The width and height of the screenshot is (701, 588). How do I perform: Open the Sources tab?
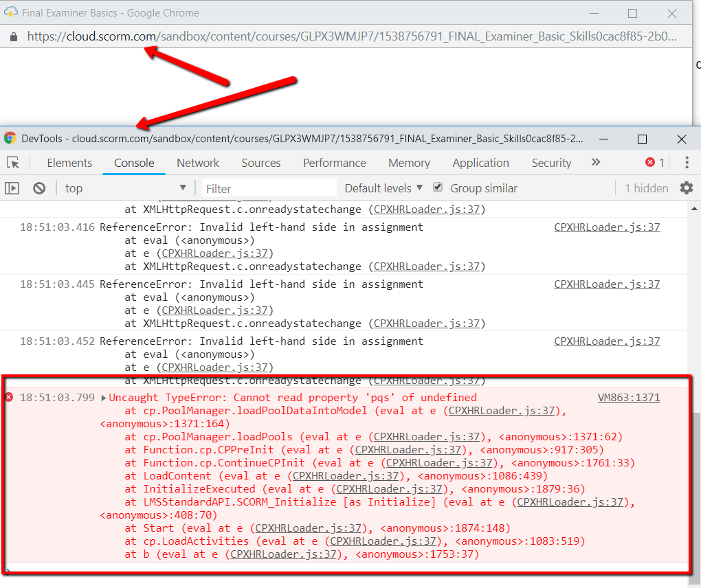(260, 163)
